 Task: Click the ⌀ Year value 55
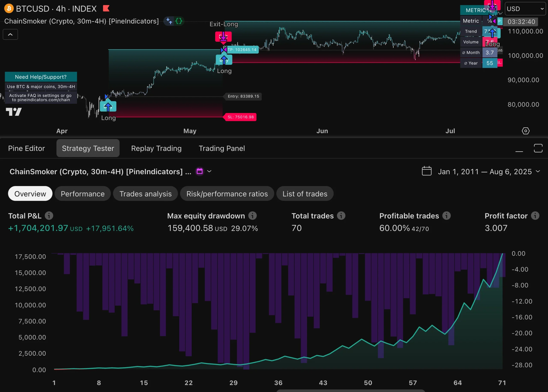point(490,63)
